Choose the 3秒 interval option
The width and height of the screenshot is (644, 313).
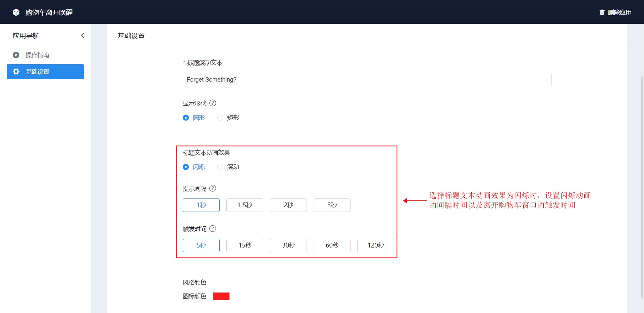332,205
